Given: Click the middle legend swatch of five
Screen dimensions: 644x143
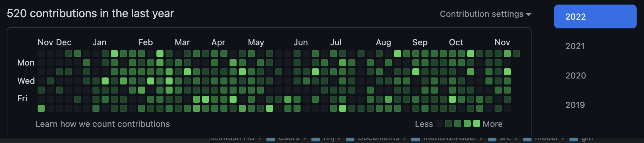Looking at the screenshot, I should (x=458, y=123).
